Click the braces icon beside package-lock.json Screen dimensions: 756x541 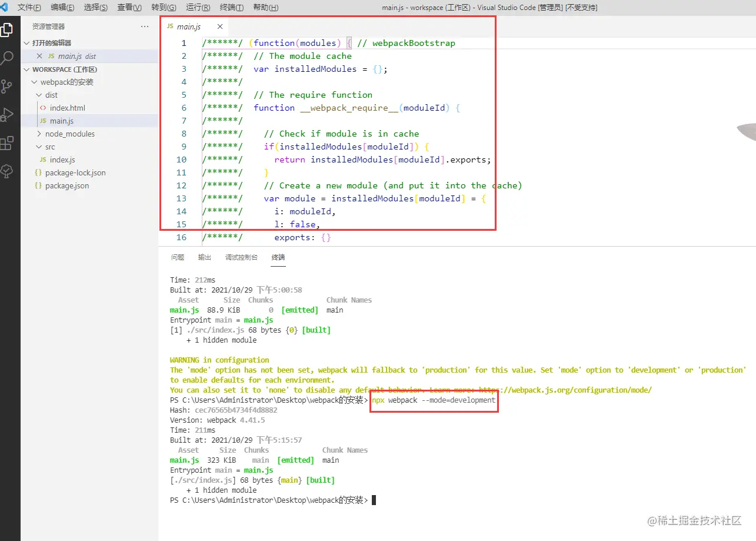38,172
